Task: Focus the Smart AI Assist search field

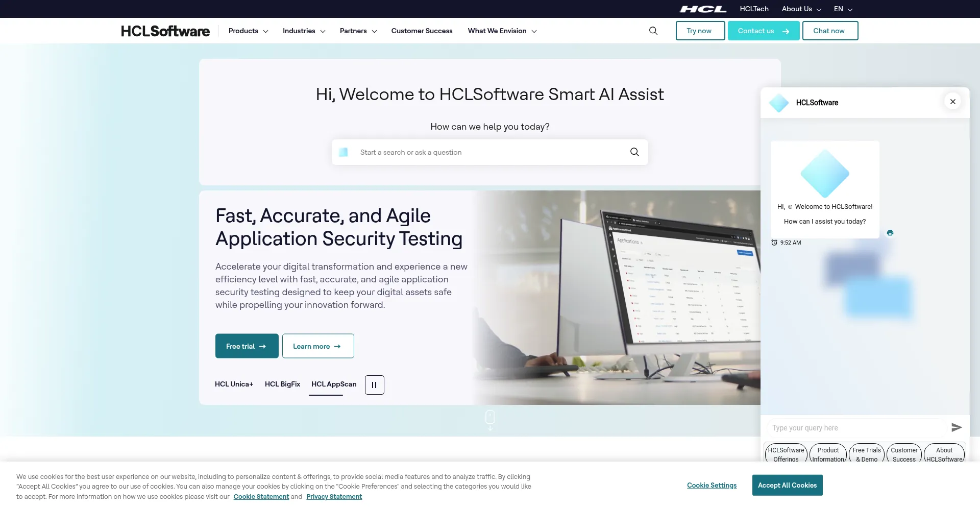Action: pos(490,152)
